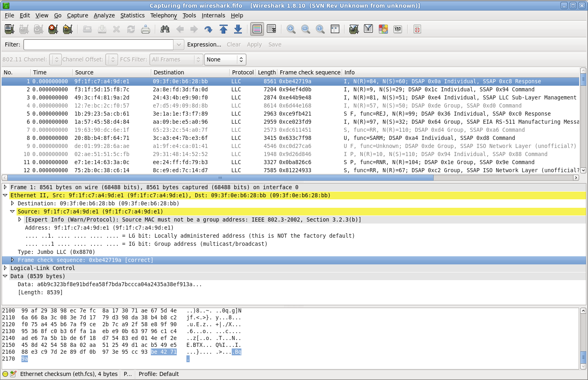Collapse the Data (8539 bytes) node
588x380 pixels.
point(5,276)
